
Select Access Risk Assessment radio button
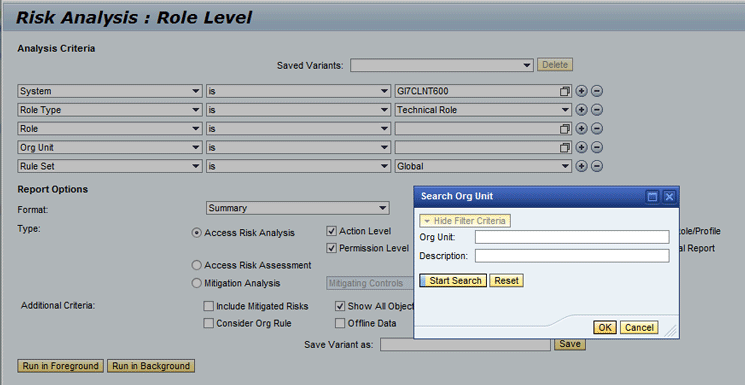[x=196, y=265]
